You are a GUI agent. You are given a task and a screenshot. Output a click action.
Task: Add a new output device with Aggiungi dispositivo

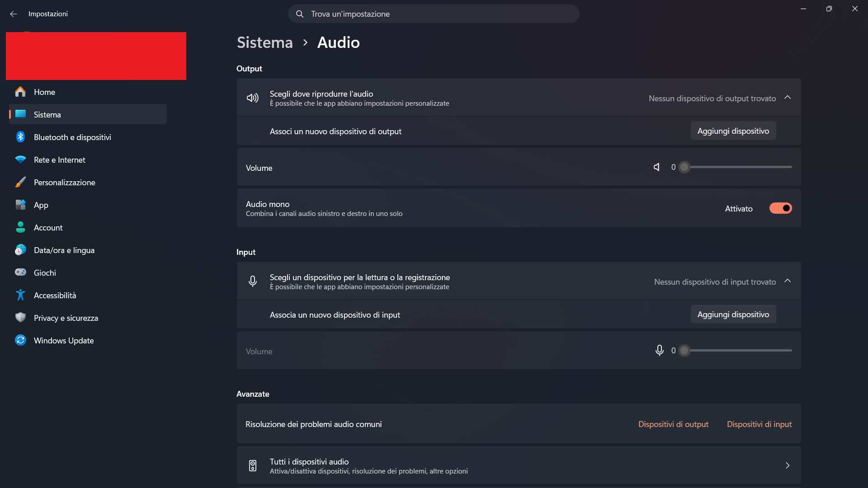pyautogui.click(x=733, y=131)
